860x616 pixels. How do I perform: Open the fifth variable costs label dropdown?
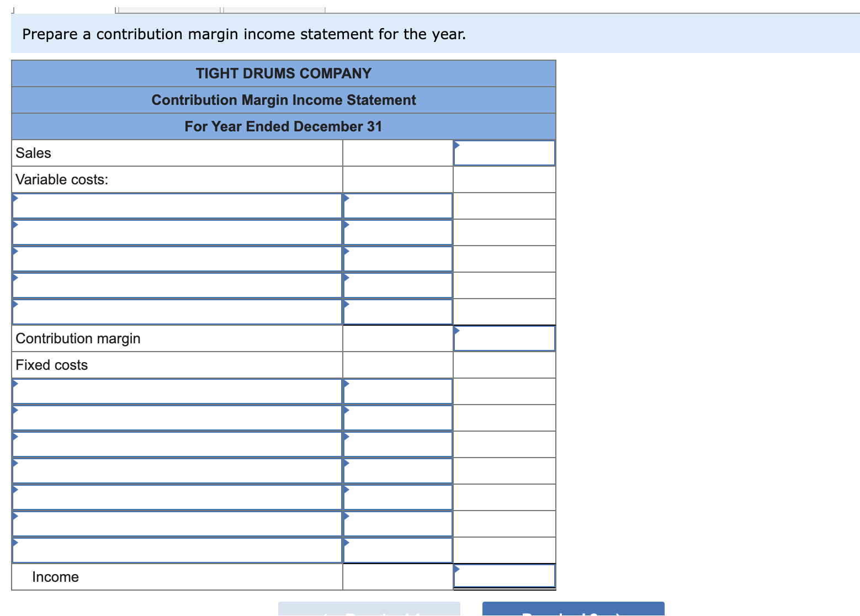(x=177, y=311)
